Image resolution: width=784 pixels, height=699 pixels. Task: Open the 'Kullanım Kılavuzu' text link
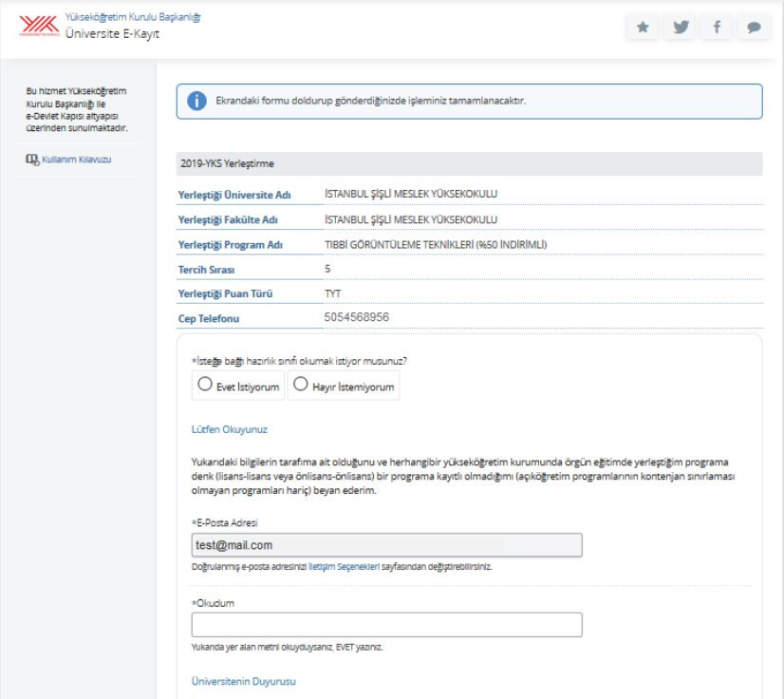click(x=77, y=160)
